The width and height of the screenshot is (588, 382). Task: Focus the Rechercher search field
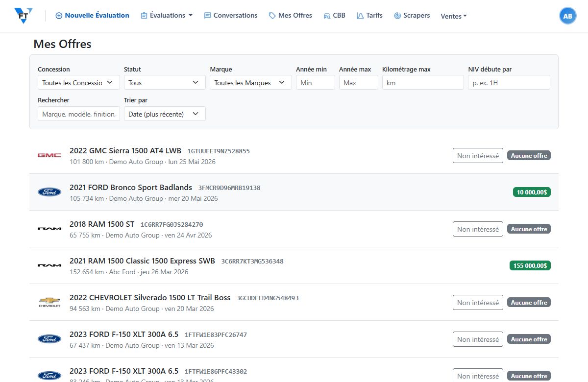(78, 114)
